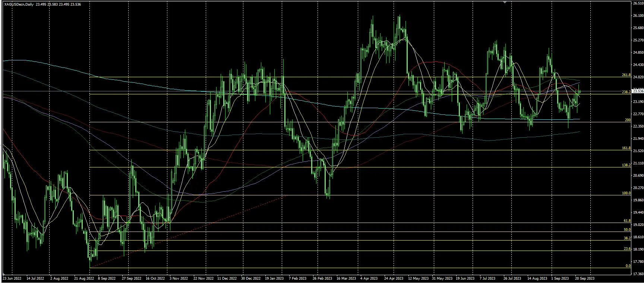644x283 pixels.
Task: Select the 238.2 Fibonacci level label
Action: 626,92
